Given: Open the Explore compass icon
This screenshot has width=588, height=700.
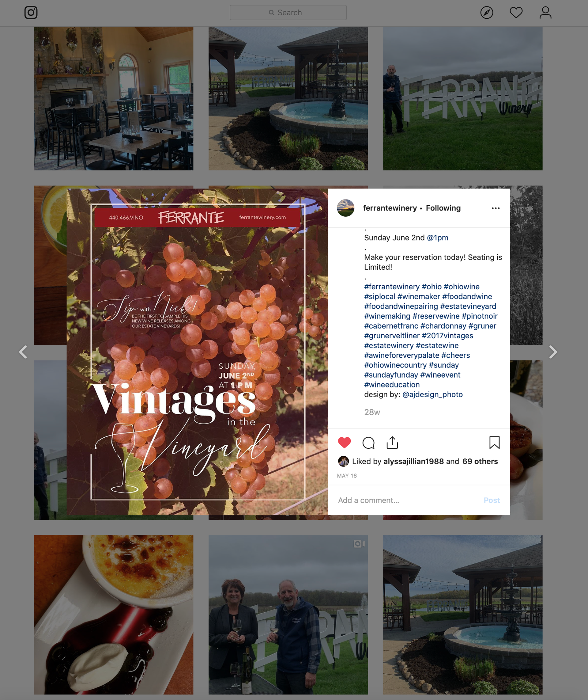Looking at the screenshot, I should 487,13.
